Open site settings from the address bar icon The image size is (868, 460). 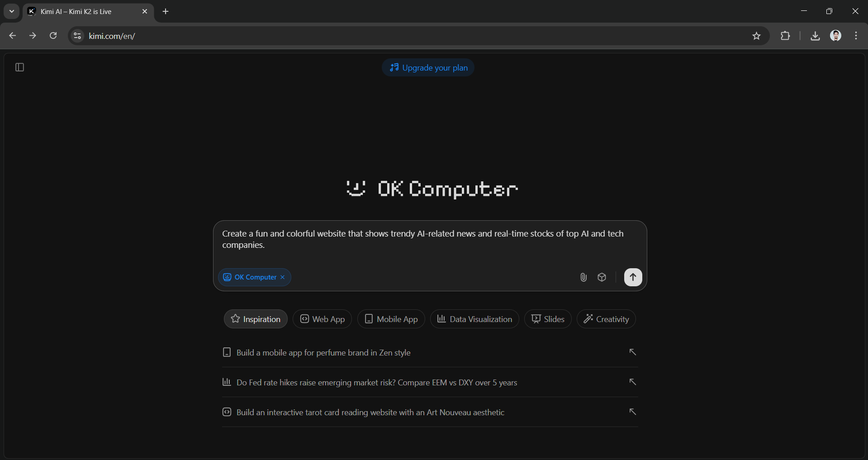coord(77,36)
